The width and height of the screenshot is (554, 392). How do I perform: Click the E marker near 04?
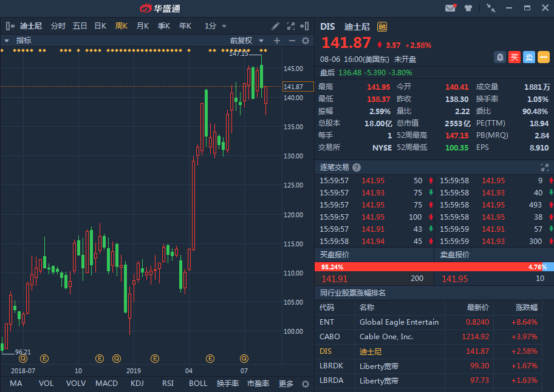coord(210,359)
